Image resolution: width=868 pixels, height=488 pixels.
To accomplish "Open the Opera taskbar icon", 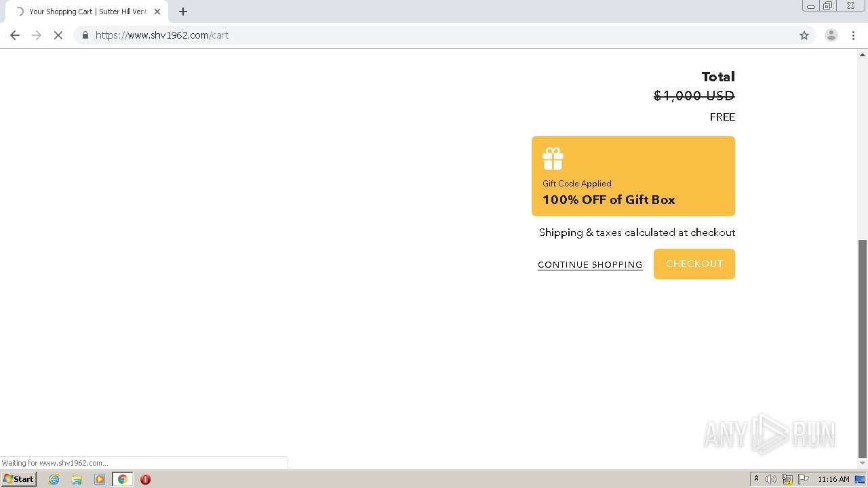I will pos(145,479).
